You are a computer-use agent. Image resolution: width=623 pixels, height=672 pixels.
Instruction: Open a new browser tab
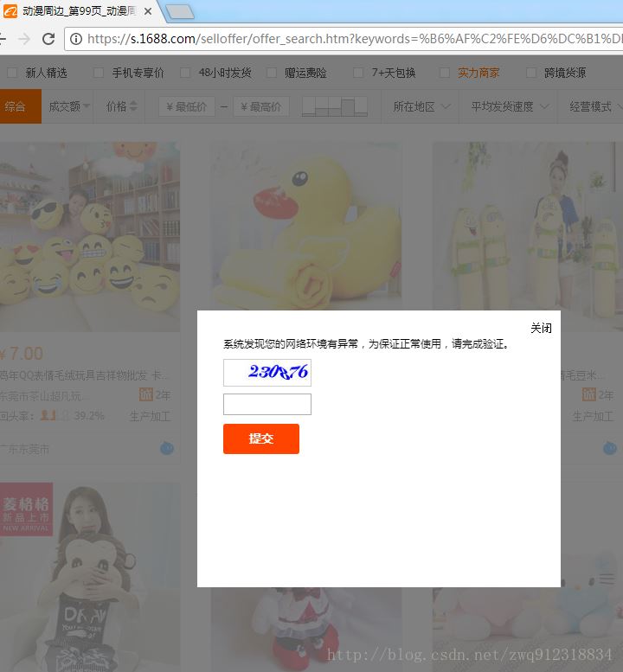pyautogui.click(x=180, y=12)
